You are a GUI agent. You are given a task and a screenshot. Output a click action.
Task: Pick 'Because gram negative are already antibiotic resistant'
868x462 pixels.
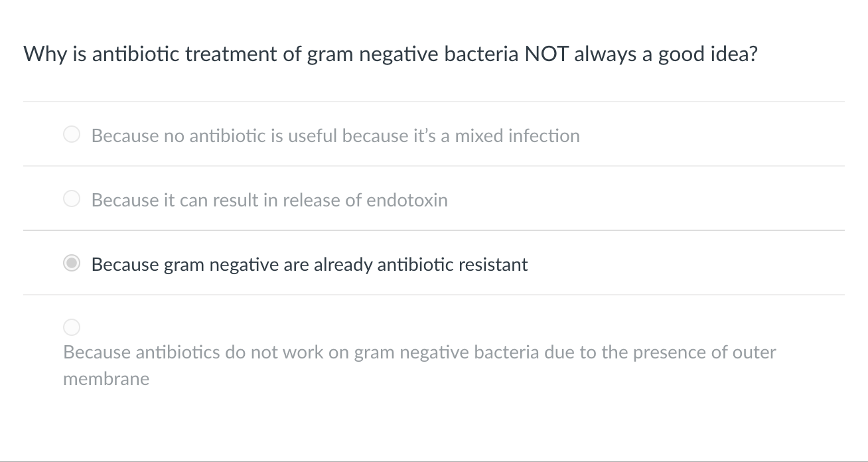tap(309, 264)
